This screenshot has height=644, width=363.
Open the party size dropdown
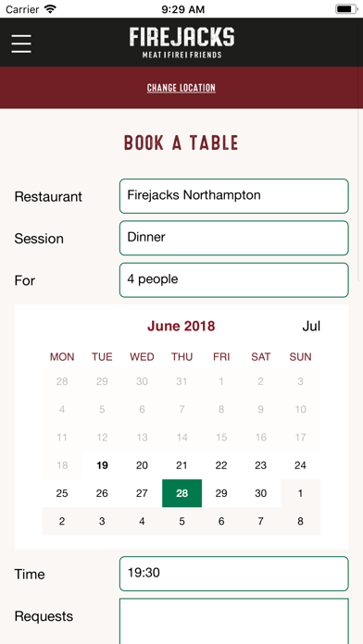coord(234,280)
